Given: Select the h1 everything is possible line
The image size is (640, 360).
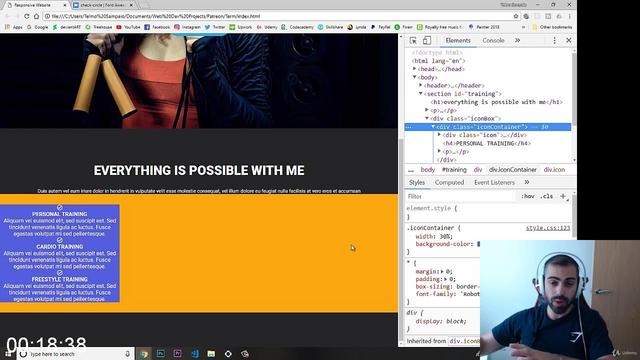Looking at the screenshot, I should click(496, 102).
